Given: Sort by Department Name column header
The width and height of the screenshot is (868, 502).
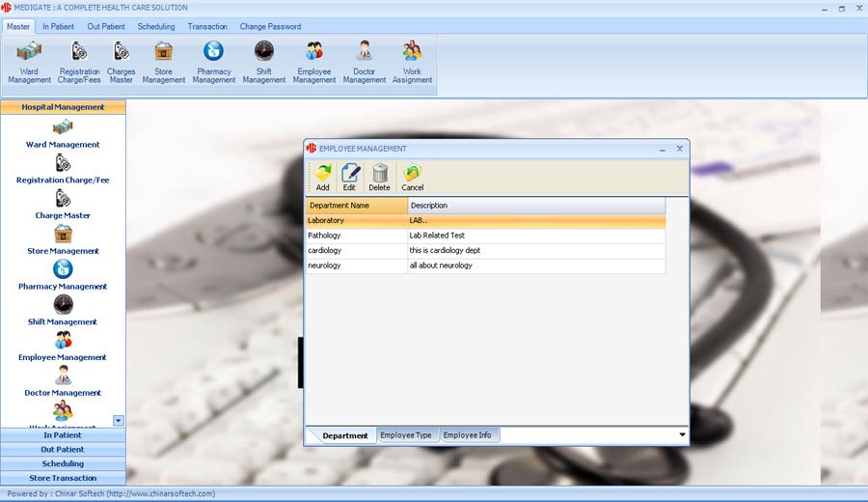Looking at the screenshot, I should tap(357, 205).
